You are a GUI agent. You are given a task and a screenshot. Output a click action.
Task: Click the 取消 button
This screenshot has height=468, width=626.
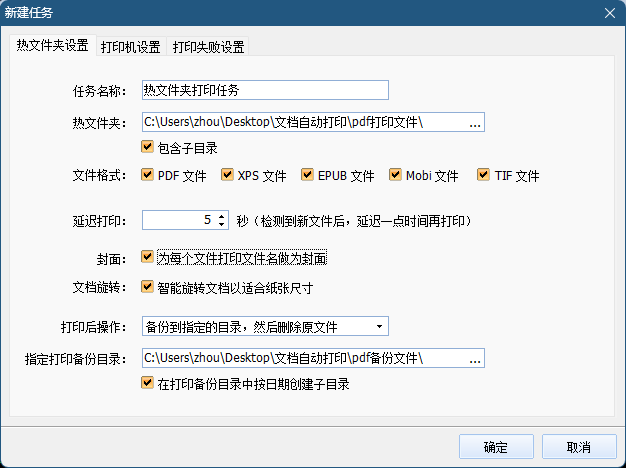(x=579, y=447)
